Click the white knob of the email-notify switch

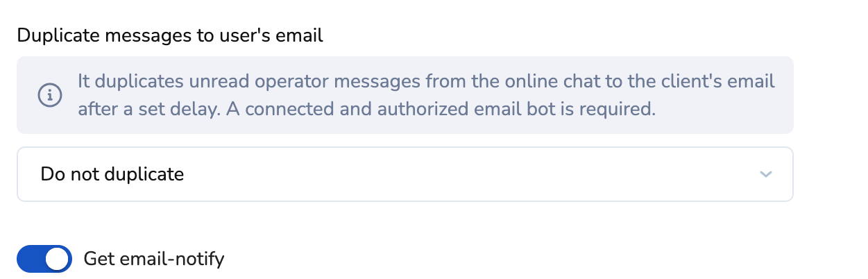[58, 259]
